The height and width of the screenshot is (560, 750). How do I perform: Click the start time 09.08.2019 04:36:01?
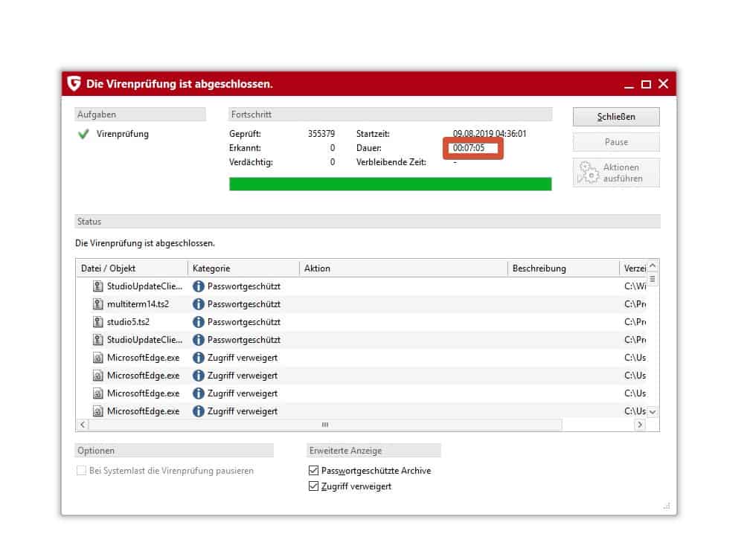pyautogui.click(x=490, y=134)
